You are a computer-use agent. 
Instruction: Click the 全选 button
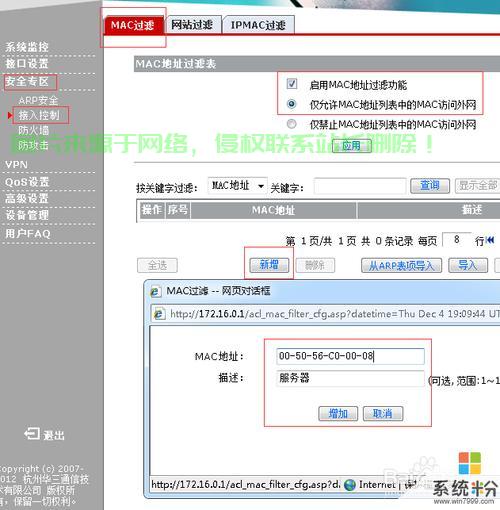pyautogui.click(x=157, y=266)
